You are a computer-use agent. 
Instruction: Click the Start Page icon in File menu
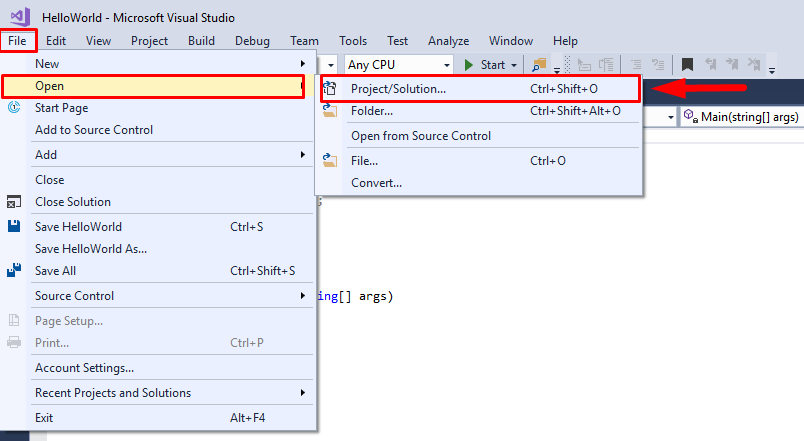pos(14,107)
